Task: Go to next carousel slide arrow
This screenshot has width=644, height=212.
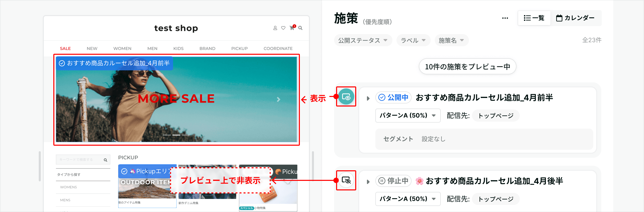Action: (x=278, y=99)
